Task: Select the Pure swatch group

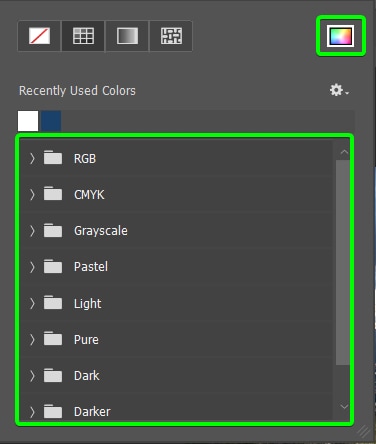Action: (177, 340)
